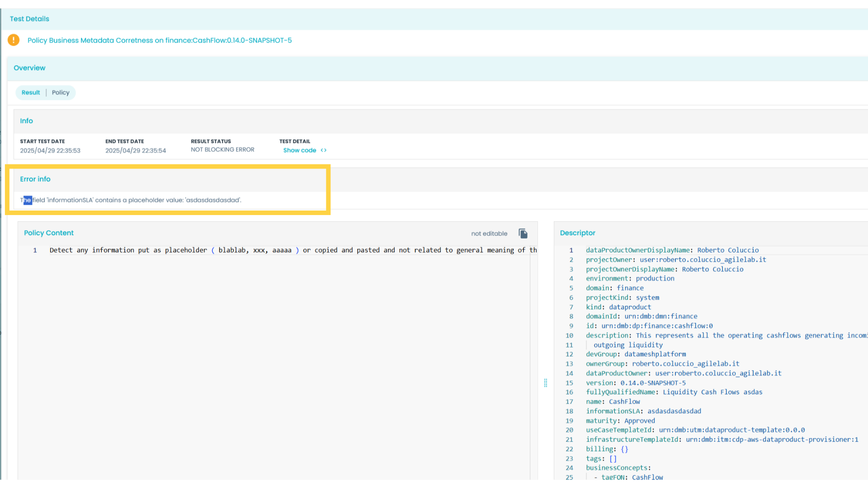Click the informationSLA placeholder error message
Viewport: 868px width, 488px height.
131,200
